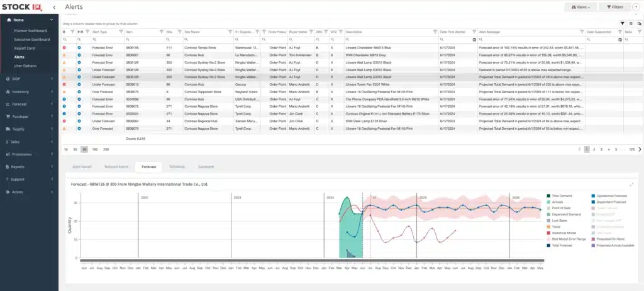Set page size to 250 rows
The image size is (644, 291).
[106, 149]
